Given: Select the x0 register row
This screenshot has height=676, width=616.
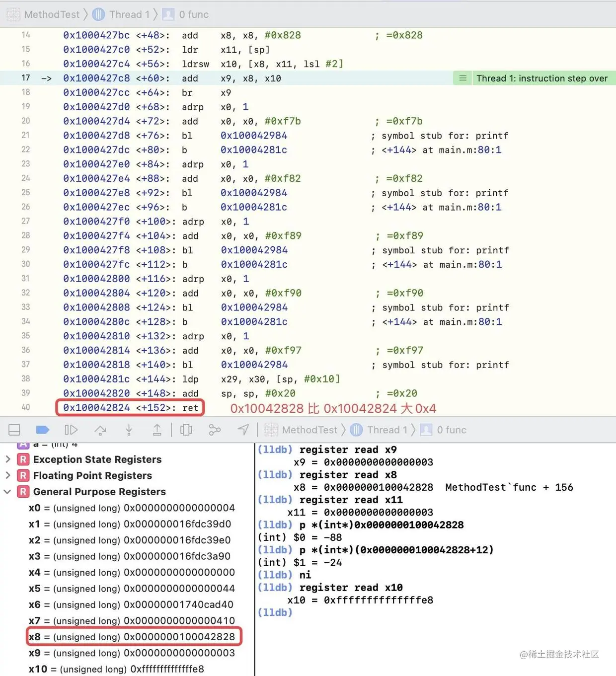Looking at the screenshot, I should 132,508.
